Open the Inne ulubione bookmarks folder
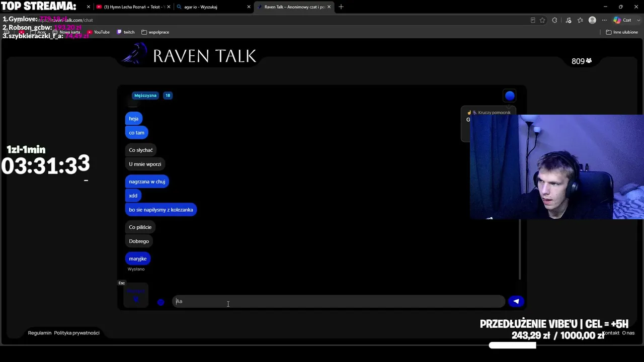The image size is (644, 362). [x=622, y=32]
